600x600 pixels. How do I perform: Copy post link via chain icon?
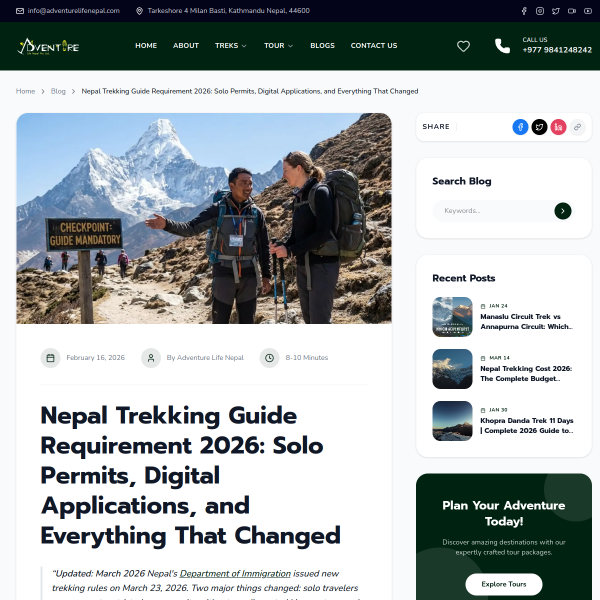pyautogui.click(x=577, y=127)
